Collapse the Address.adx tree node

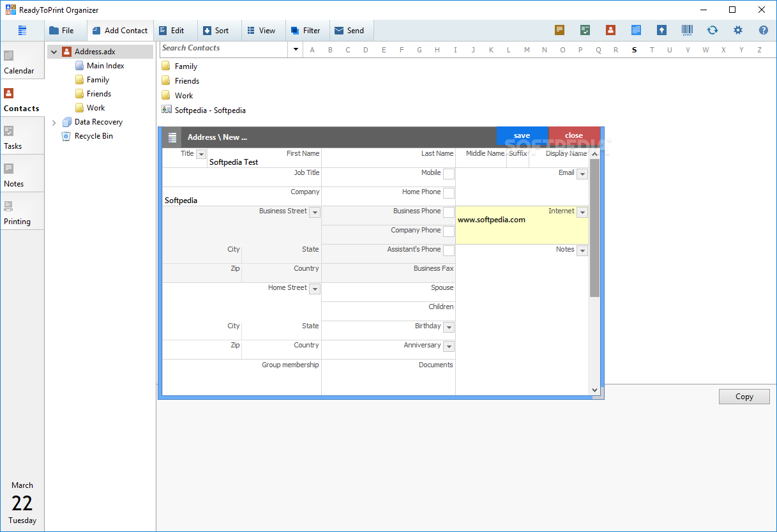(54, 52)
